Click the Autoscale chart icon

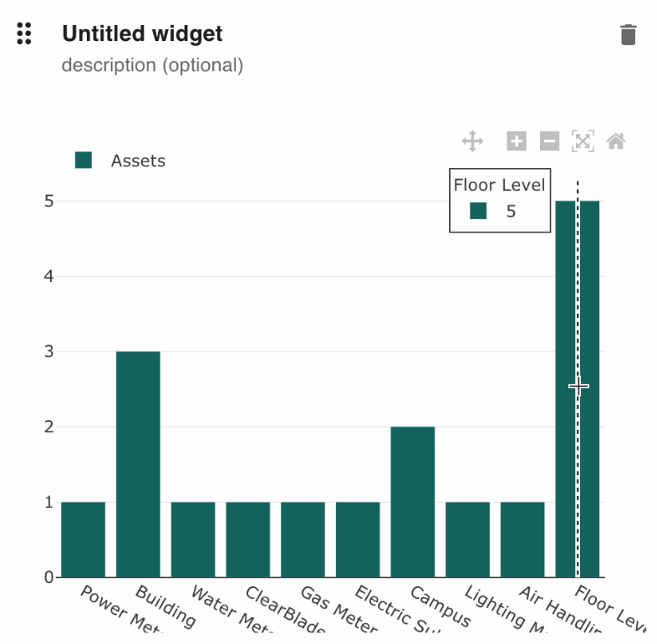pyautogui.click(x=583, y=141)
